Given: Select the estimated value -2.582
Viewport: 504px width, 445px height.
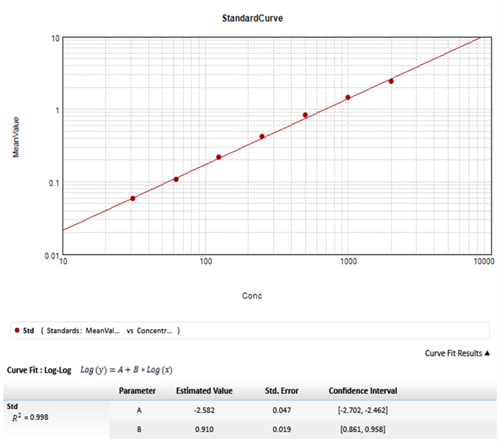Looking at the screenshot, I should pos(204,410).
